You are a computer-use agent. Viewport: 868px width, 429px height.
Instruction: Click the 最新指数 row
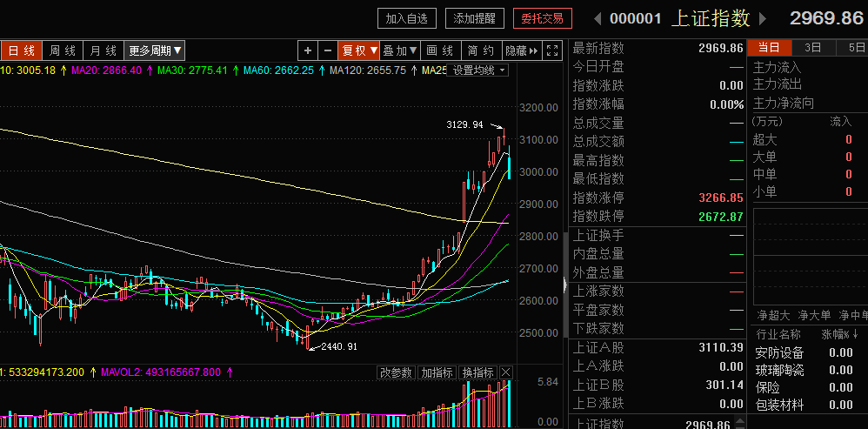pyautogui.click(x=658, y=48)
